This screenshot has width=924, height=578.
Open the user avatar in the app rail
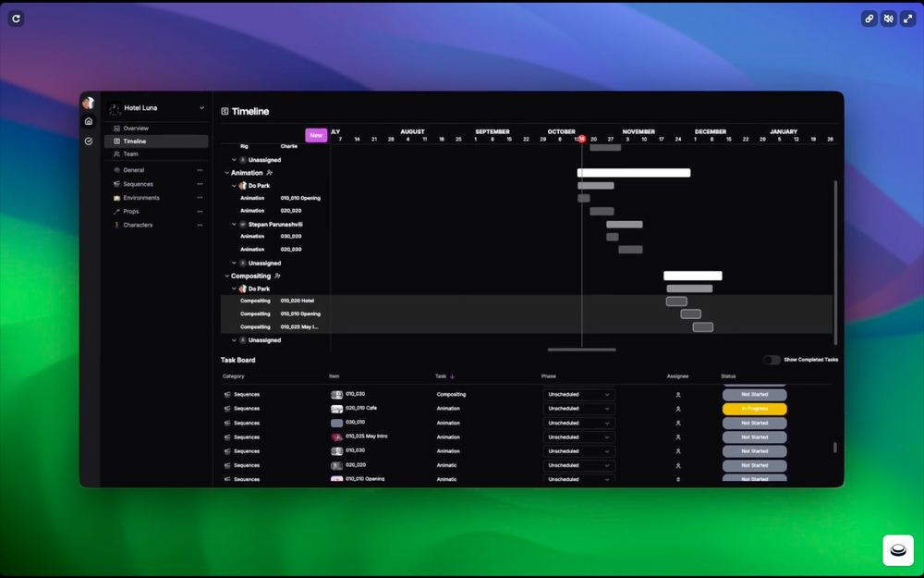tap(89, 104)
